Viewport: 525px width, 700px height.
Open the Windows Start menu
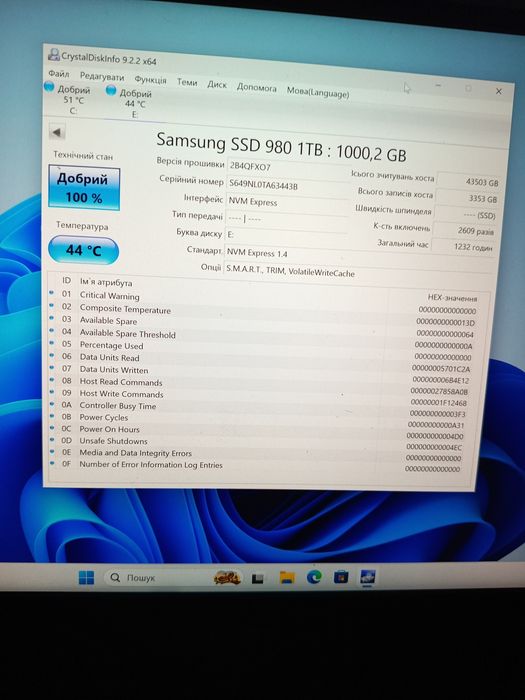click(86, 577)
